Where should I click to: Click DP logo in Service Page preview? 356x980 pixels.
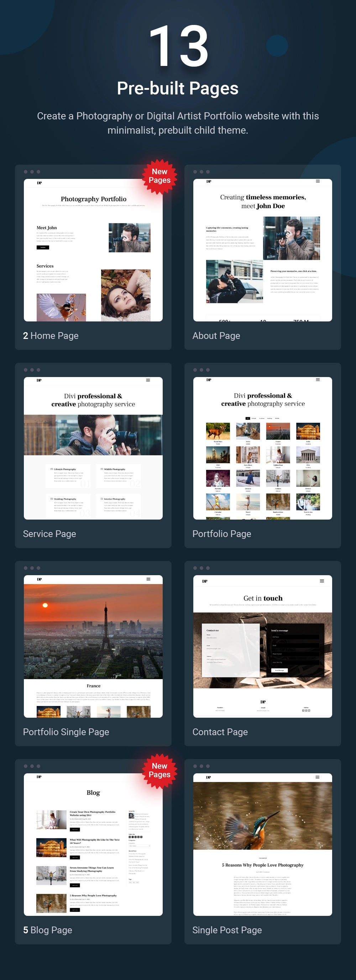39,380
